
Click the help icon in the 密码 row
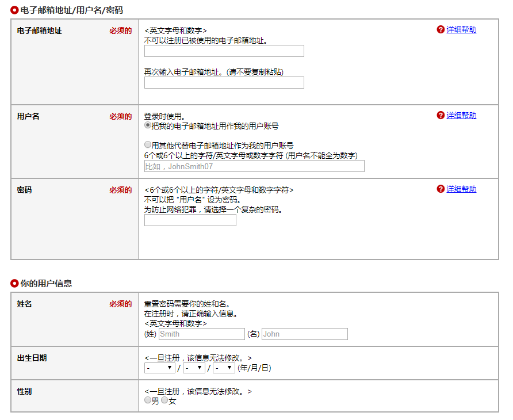(441, 189)
